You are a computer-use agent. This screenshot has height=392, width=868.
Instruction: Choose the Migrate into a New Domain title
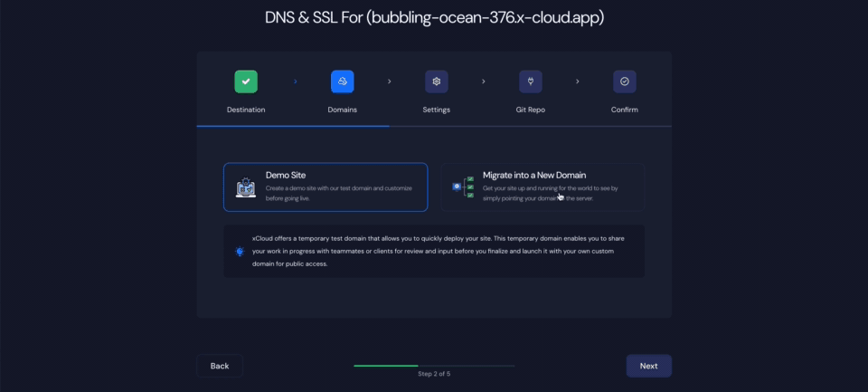coord(534,175)
